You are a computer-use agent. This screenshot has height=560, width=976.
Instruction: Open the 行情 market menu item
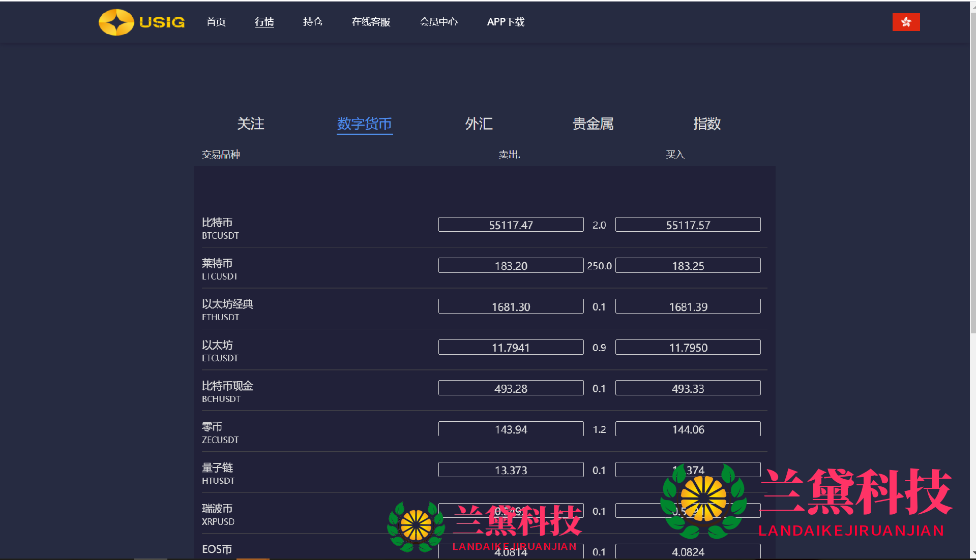click(x=264, y=22)
